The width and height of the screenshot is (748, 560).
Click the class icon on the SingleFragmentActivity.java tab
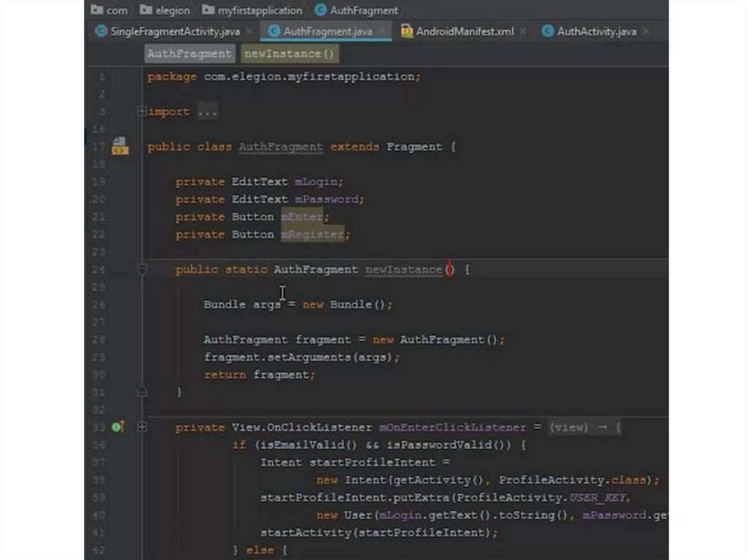point(101,31)
